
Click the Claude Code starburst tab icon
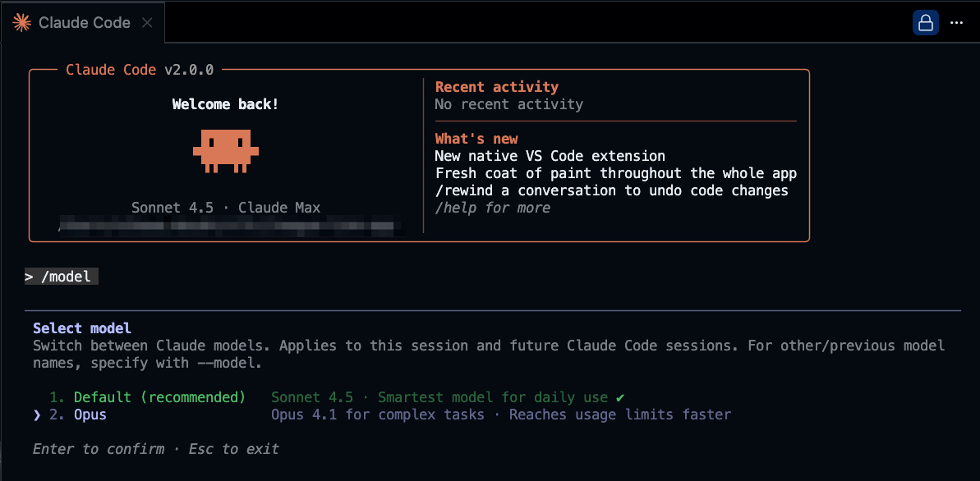(22, 22)
